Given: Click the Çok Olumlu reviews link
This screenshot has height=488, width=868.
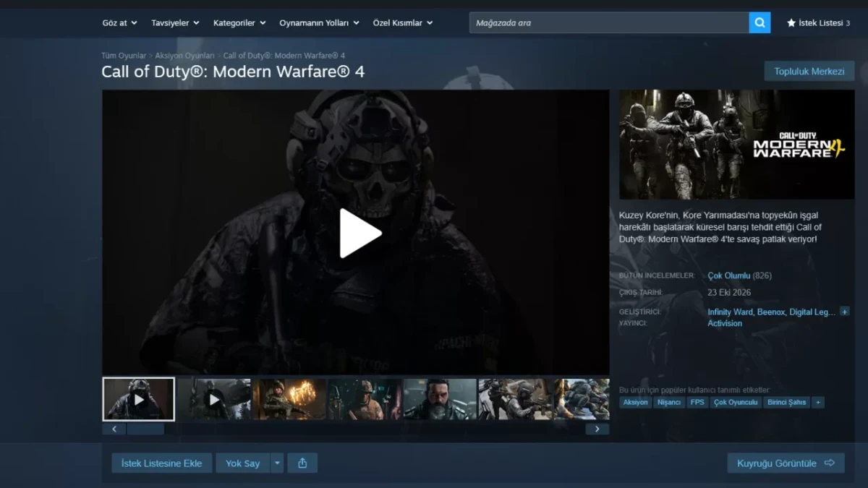Looking at the screenshot, I should (729, 275).
